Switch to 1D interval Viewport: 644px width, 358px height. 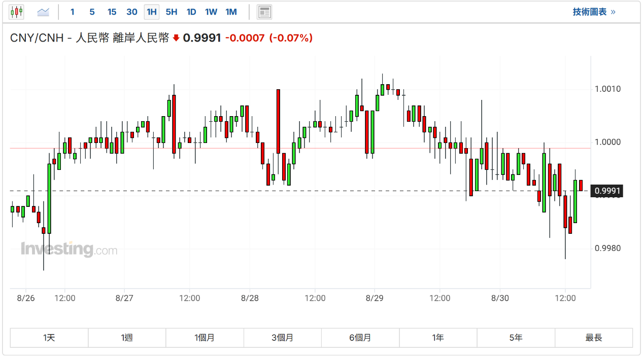click(x=191, y=12)
